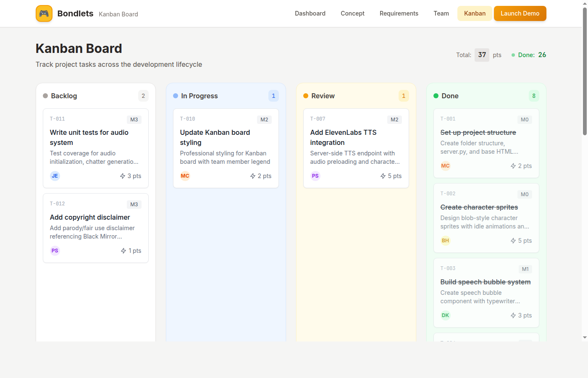588x378 pixels.
Task: Click the MC avatar on T-001 card
Action: [446, 166]
